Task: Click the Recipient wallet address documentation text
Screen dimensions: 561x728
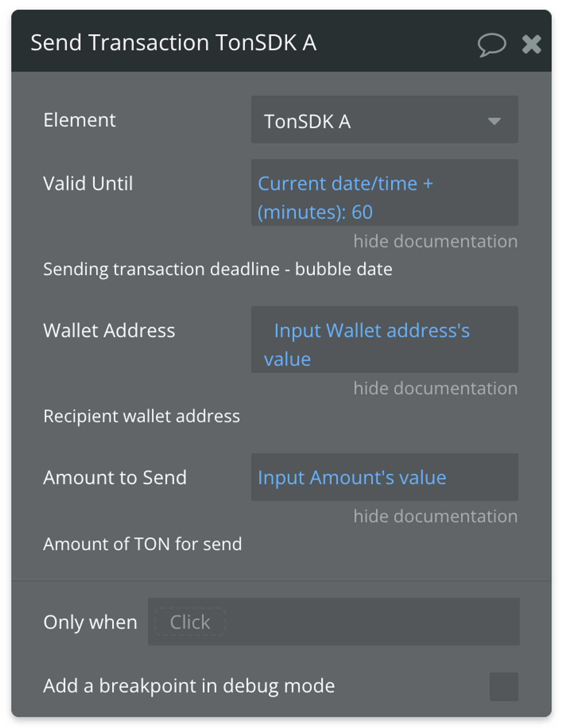Action: 142,416
